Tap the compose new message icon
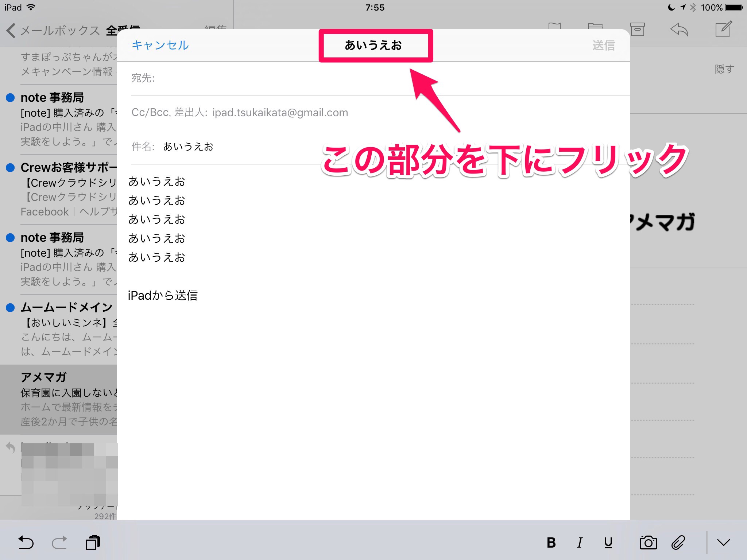 pos(723,30)
